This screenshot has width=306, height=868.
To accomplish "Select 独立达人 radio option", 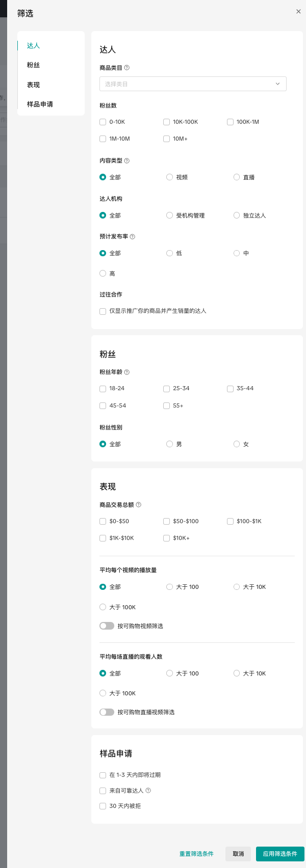I will tap(237, 215).
